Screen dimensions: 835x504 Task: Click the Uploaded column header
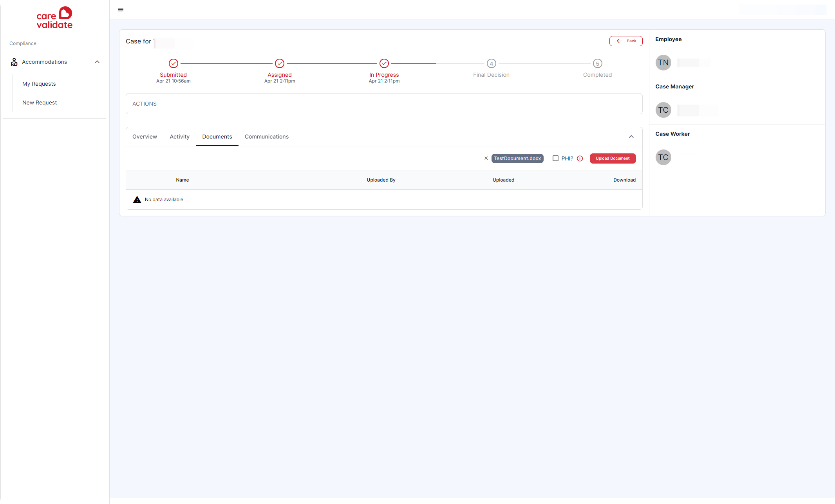[x=503, y=180]
